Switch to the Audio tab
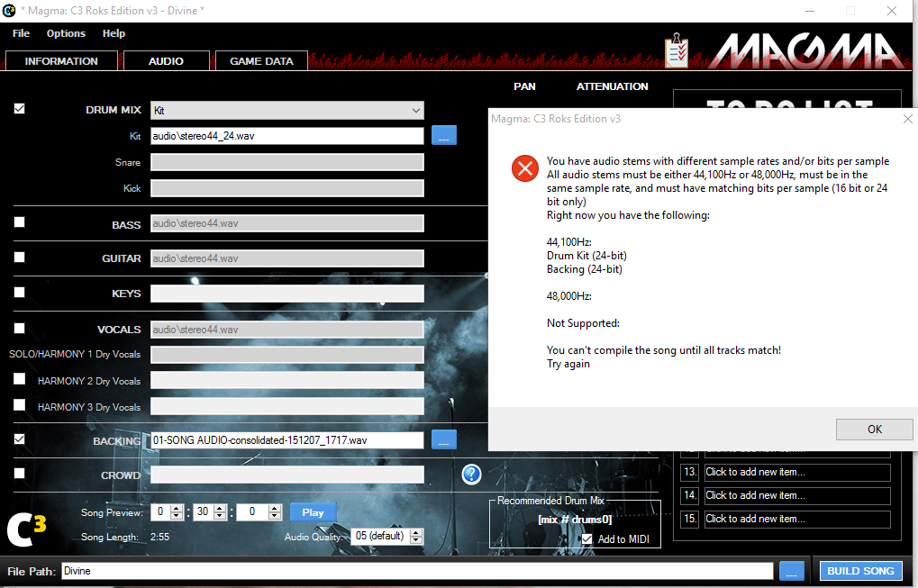 coord(167,61)
